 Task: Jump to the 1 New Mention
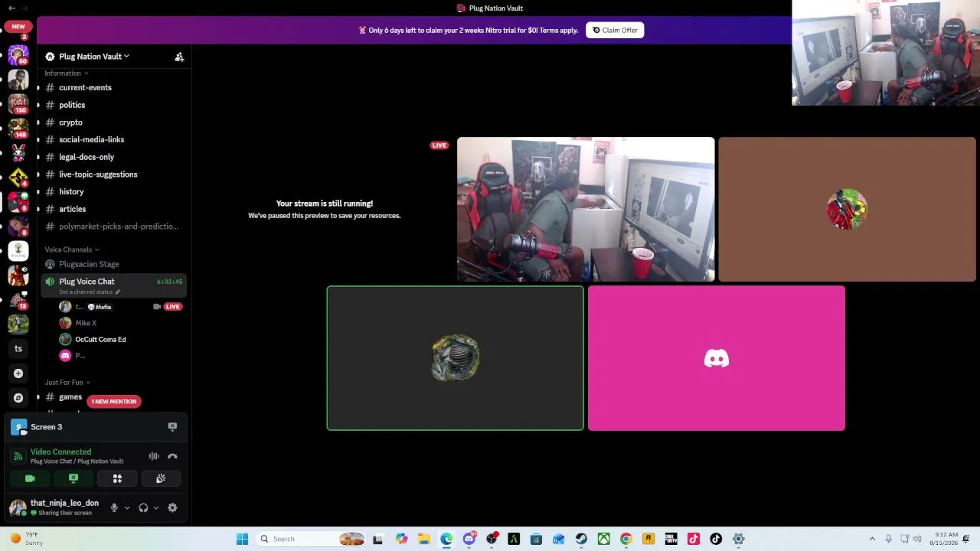click(113, 402)
